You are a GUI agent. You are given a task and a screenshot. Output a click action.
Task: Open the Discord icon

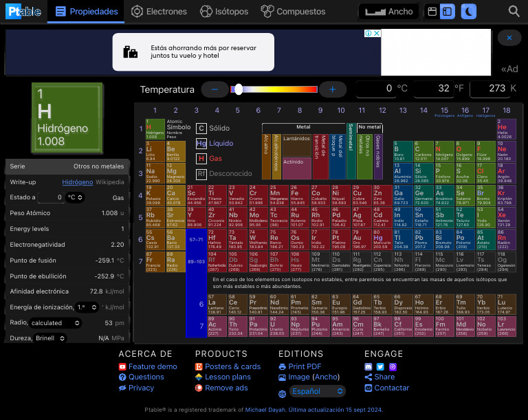pos(368,367)
